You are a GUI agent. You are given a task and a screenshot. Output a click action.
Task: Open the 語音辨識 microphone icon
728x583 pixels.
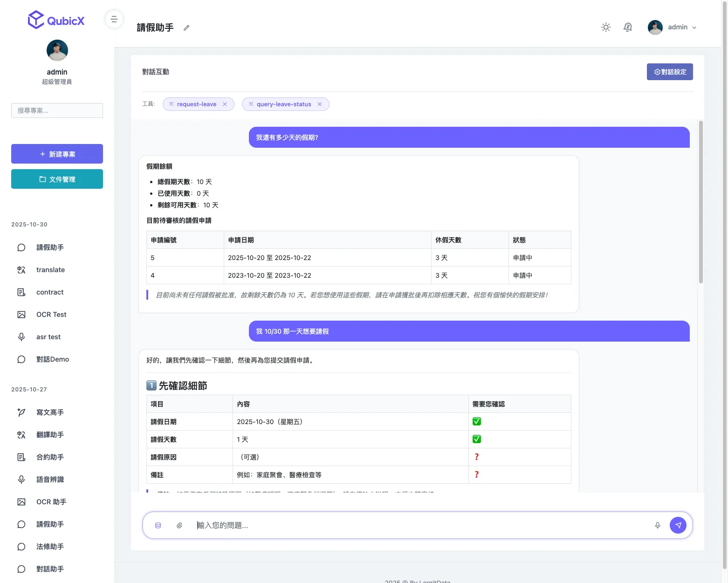21,479
